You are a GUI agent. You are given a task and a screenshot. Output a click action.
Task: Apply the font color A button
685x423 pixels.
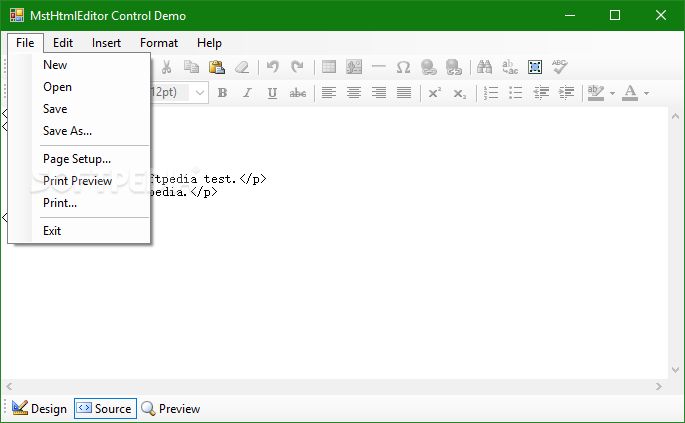pyautogui.click(x=630, y=93)
